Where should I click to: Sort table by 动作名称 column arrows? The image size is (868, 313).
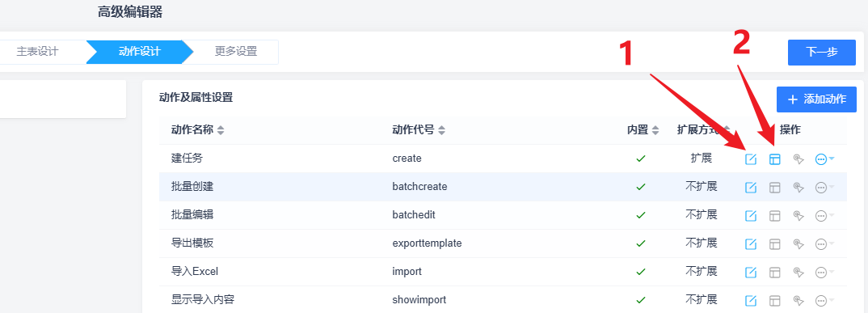[221, 131]
